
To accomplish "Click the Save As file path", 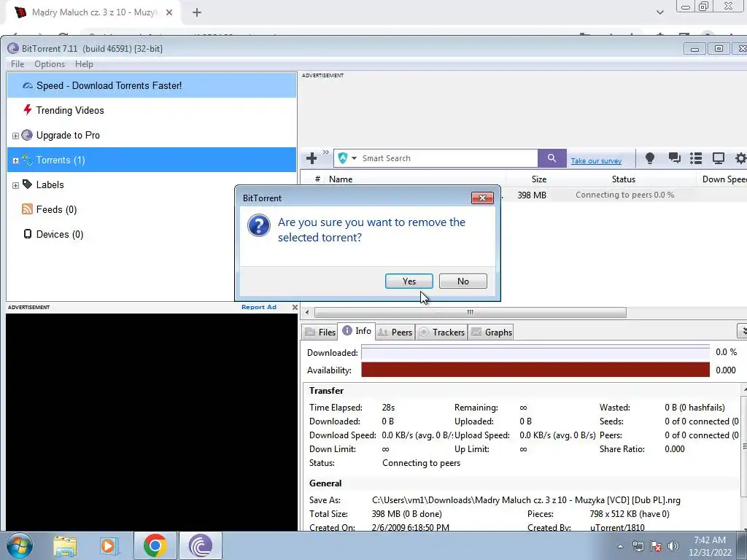I will 526,500.
